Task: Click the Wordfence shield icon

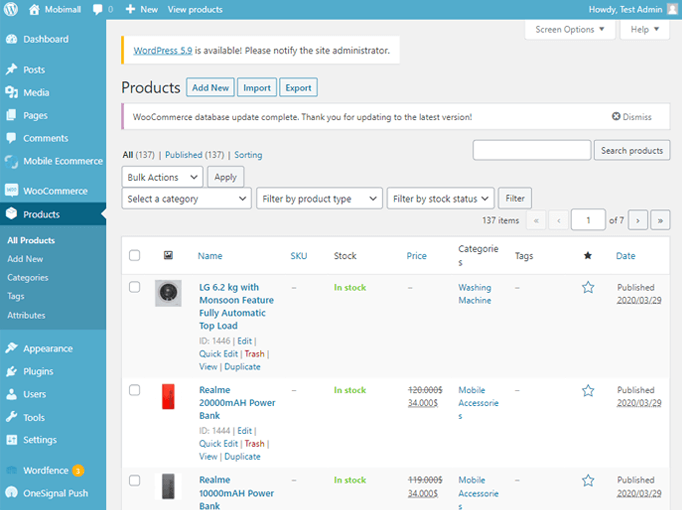Action: click(x=12, y=470)
